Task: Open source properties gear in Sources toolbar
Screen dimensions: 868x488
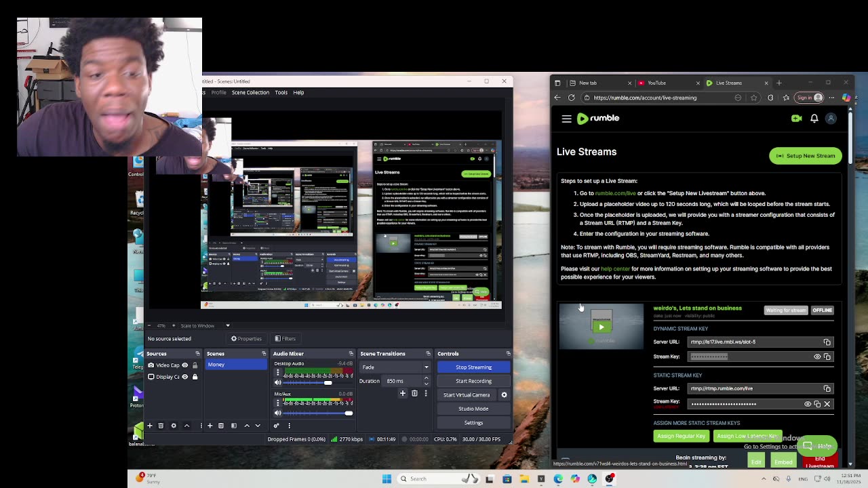Action: coord(174,426)
